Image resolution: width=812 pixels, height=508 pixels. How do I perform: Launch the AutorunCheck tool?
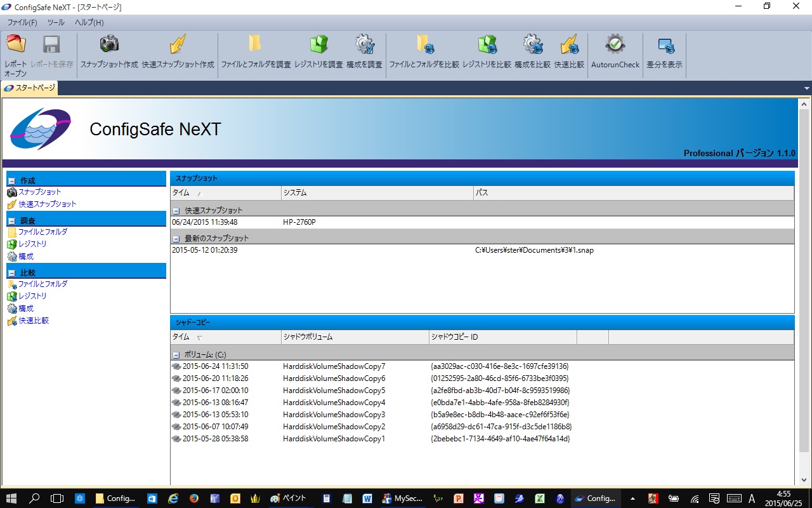pyautogui.click(x=615, y=44)
